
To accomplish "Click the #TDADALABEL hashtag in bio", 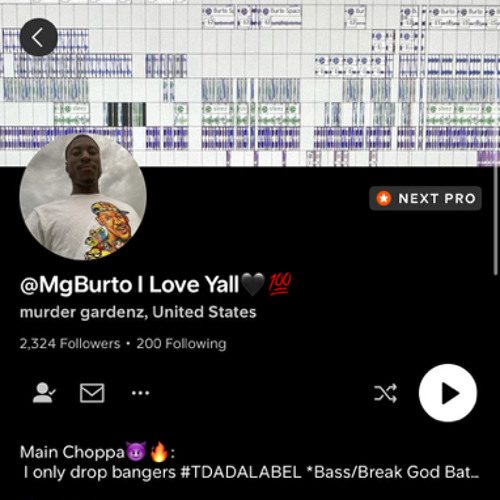I will [241, 472].
